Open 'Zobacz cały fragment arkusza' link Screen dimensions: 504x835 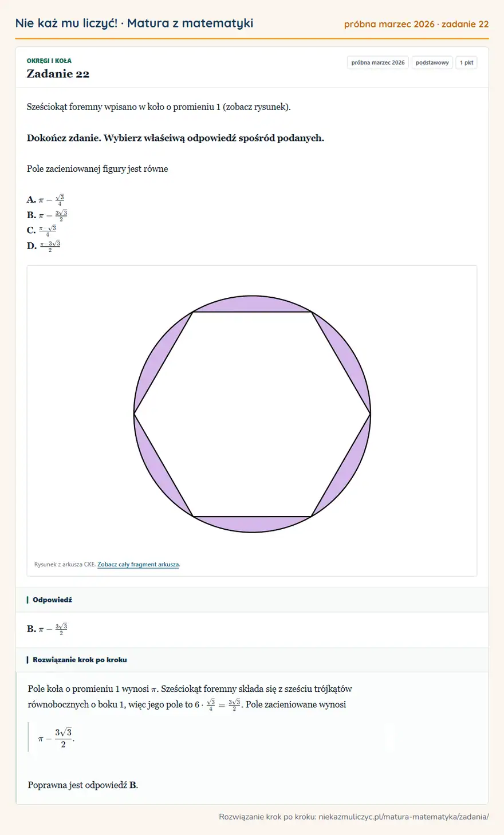pos(138,564)
